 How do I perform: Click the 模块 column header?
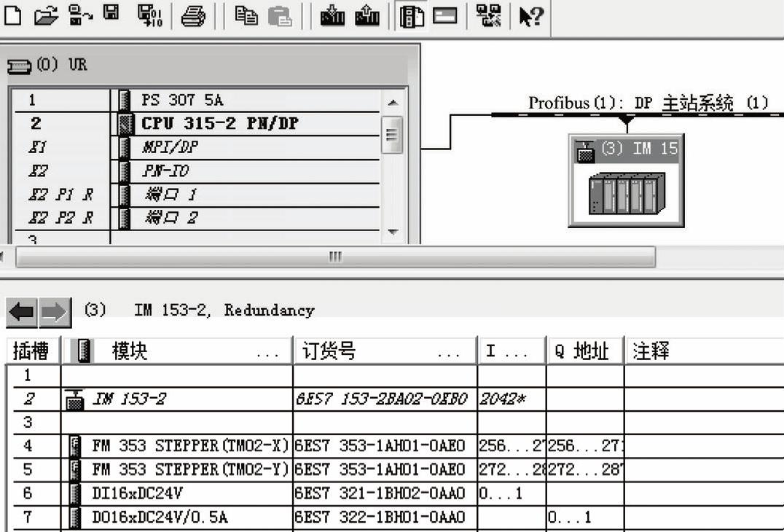tap(177, 351)
